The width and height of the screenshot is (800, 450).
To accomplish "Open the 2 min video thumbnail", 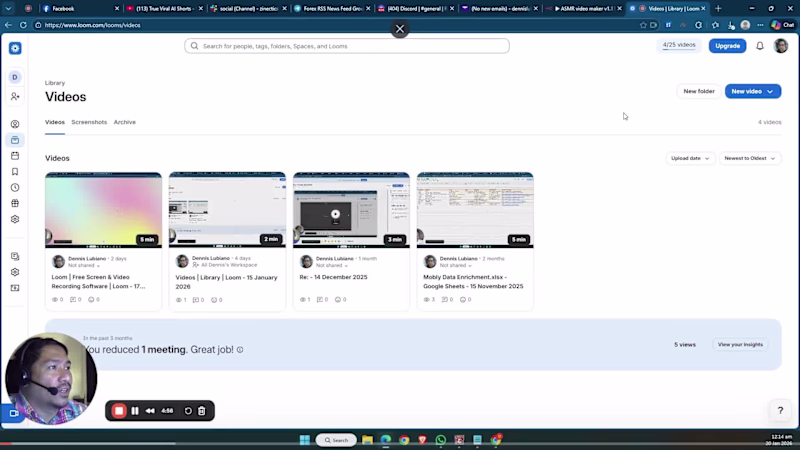I will [x=228, y=210].
